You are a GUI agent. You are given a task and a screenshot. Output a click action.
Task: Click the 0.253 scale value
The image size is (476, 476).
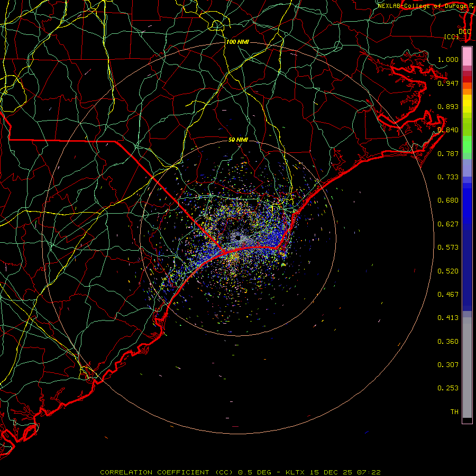pyautogui.click(x=448, y=388)
